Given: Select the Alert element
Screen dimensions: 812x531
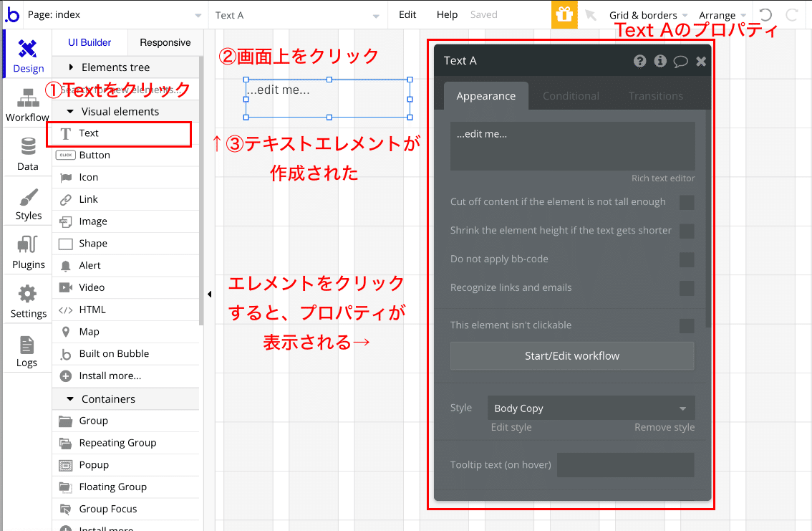Looking at the screenshot, I should click(126, 266).
